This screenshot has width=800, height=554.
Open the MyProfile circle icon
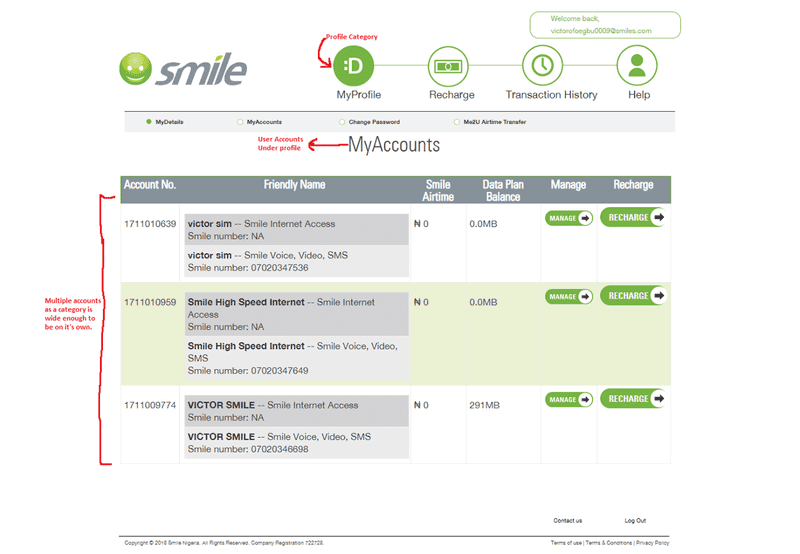354,66
